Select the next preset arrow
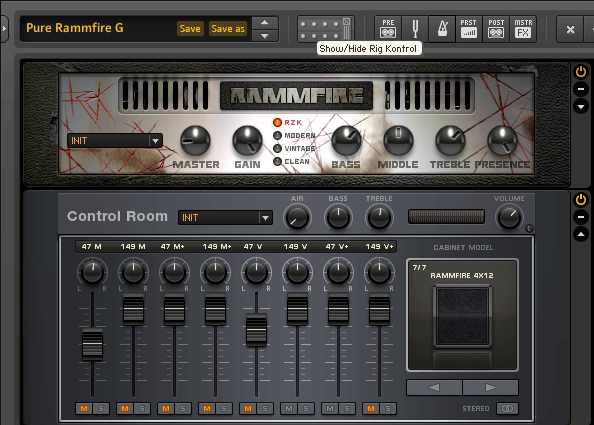Screen dimensions: 594x425 pos(265,36)
